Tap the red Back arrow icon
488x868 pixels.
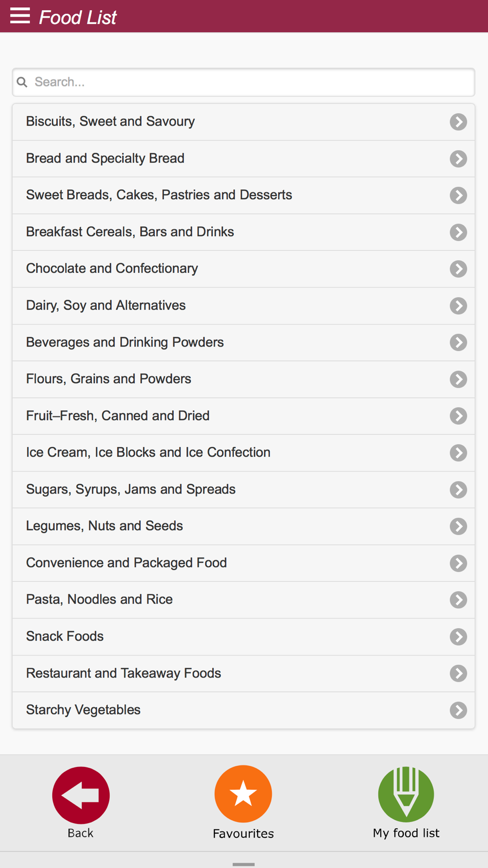pyautogui.click(x=81, y=795)
